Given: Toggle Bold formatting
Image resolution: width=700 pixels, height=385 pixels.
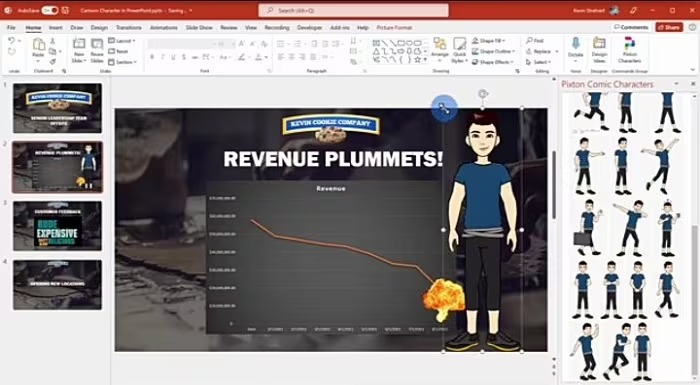Looking at the screenshot, I should pos(152,57).
